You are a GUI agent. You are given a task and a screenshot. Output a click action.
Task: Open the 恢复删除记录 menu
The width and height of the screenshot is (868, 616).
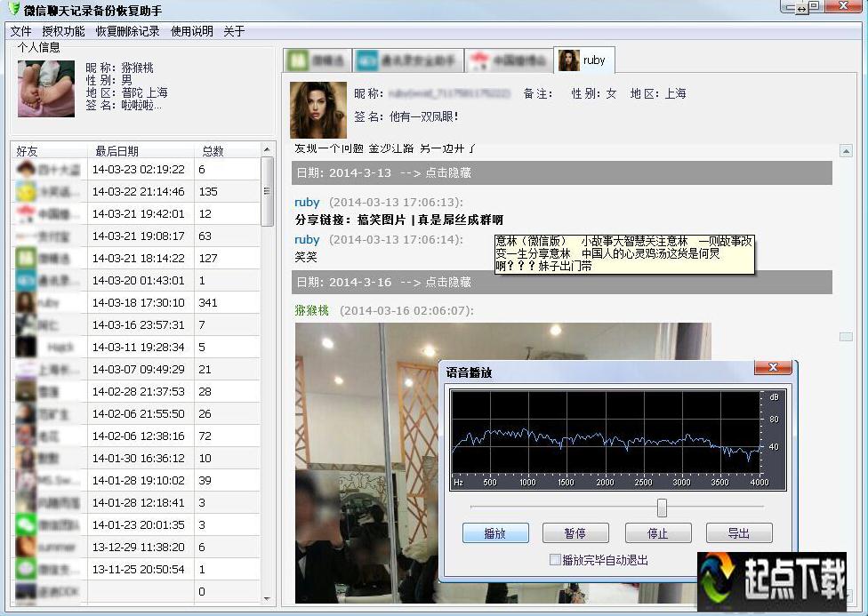coord(127,31)
